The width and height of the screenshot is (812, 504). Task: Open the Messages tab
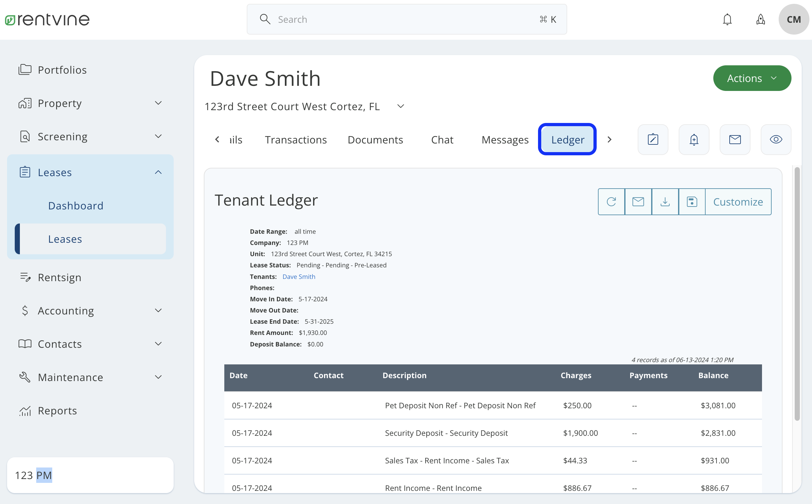click(x=505, y=139)
